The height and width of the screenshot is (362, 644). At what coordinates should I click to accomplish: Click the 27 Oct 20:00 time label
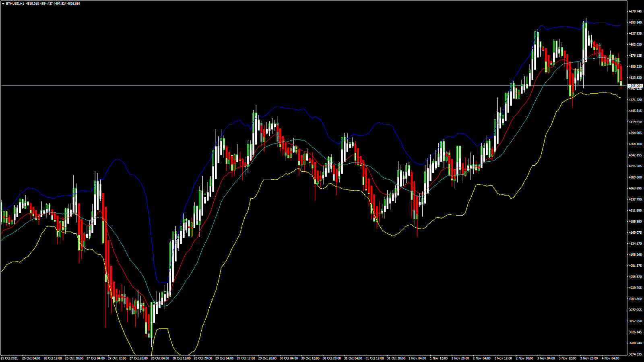(x=138, y=358)
